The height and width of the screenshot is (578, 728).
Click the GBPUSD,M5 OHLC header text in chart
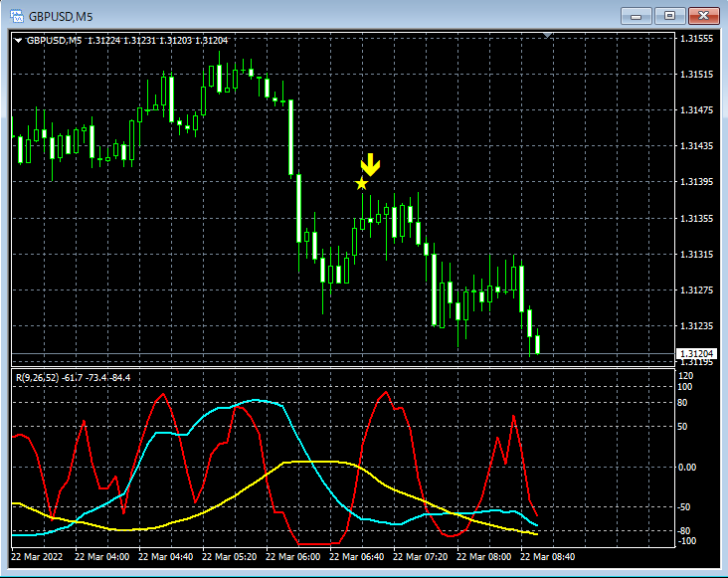click(x=127, y=41)
